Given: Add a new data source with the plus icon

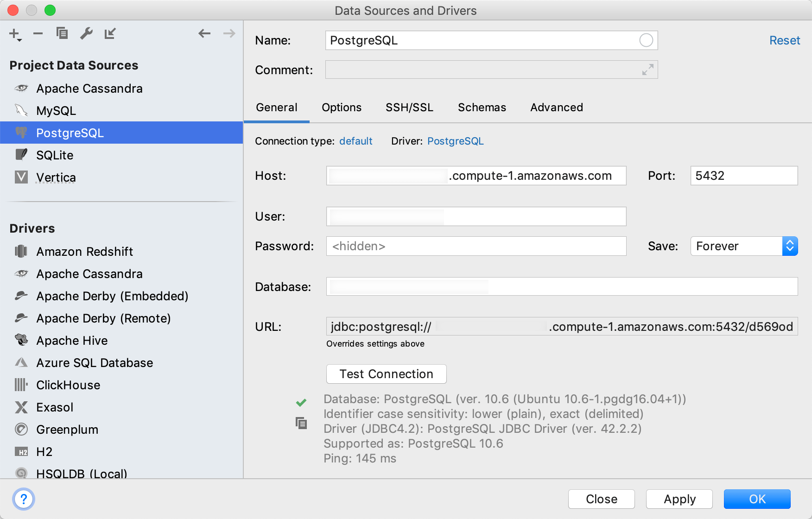Looking at the screenshot, I should coord(14,33).
